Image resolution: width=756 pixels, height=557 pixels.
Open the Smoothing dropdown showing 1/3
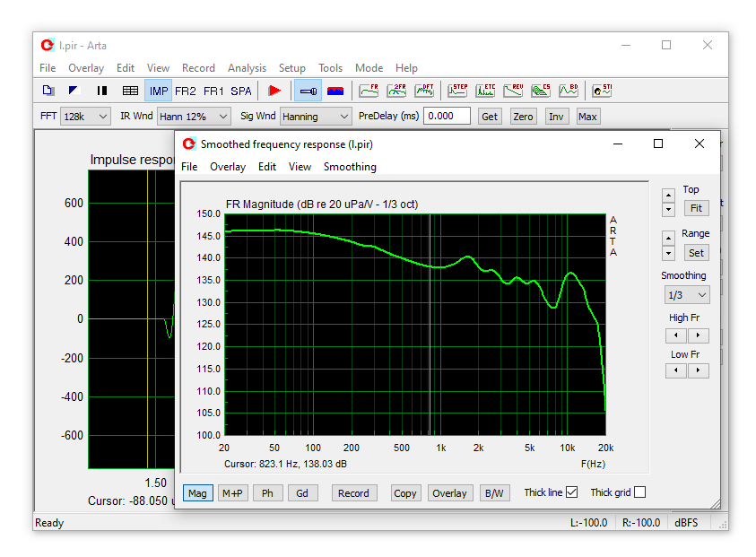click(x=687, y=295)
